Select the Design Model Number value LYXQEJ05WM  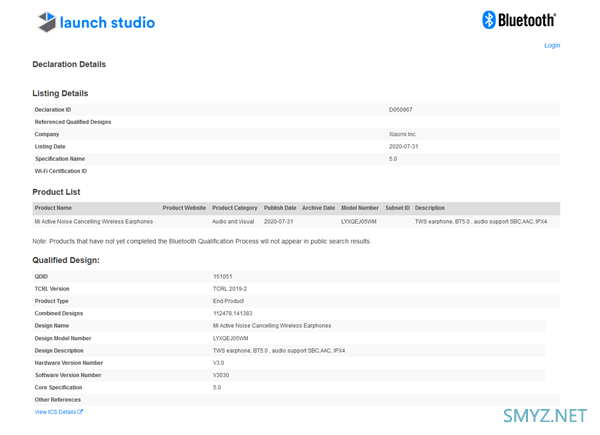tap(230, 338)
